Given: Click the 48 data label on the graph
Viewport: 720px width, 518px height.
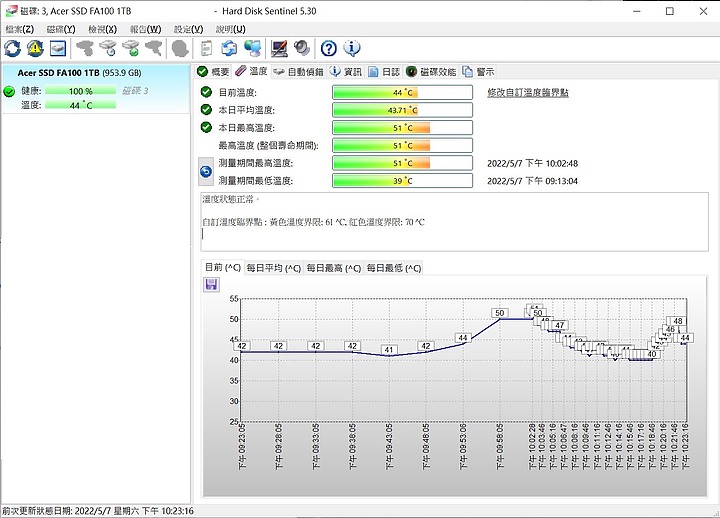Looking at the screenshot, I should 678,321.
